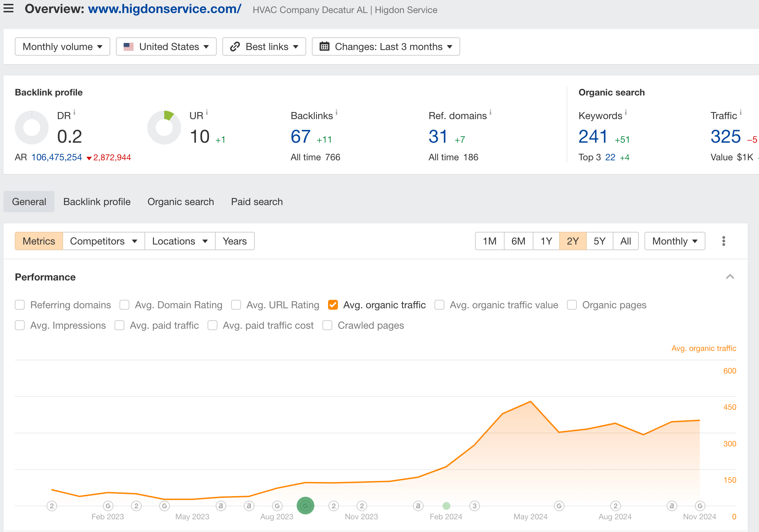Click the 'a' marker left of Feb 2024
The image size is (759, 532).
[x=418, y=506]
